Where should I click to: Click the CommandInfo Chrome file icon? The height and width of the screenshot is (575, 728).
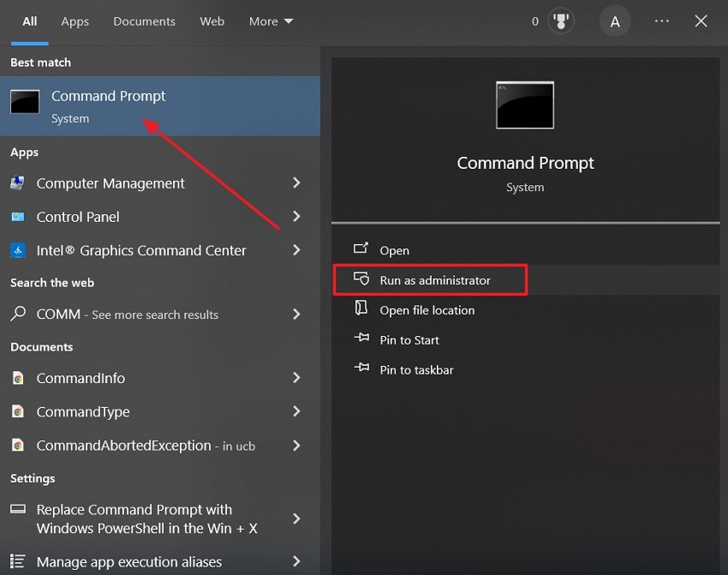tap(18, 378)
